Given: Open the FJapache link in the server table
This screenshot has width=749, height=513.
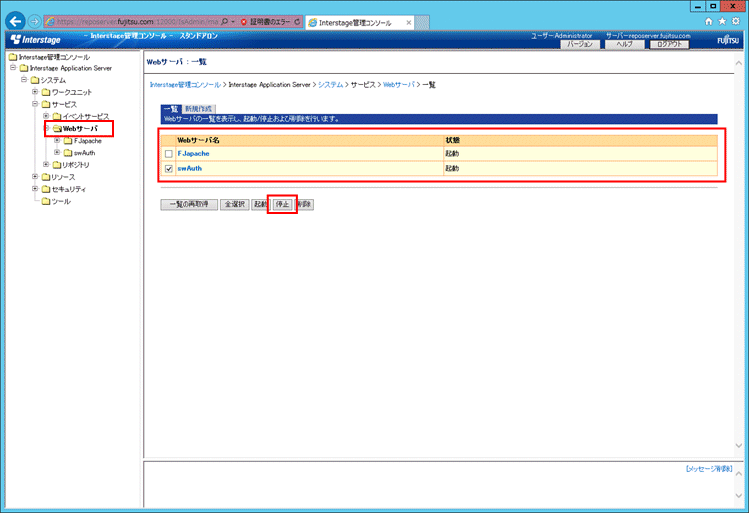Looking at the screenshot, I should 193,154.
